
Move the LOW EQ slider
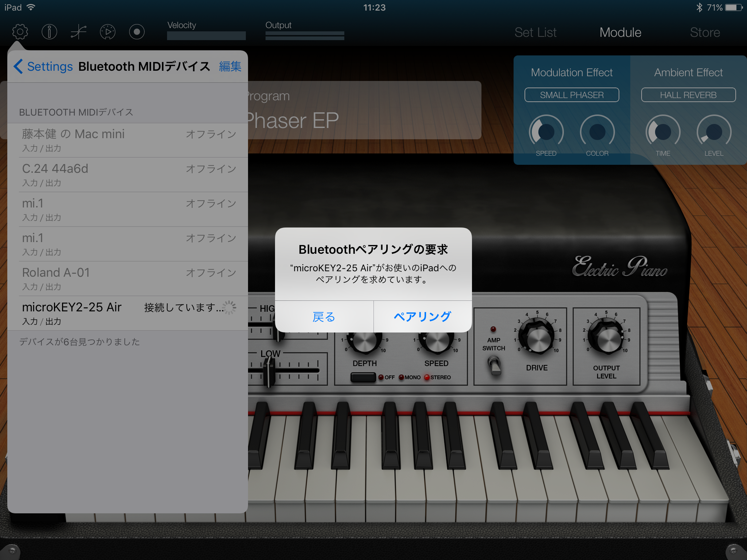(269, 371)
